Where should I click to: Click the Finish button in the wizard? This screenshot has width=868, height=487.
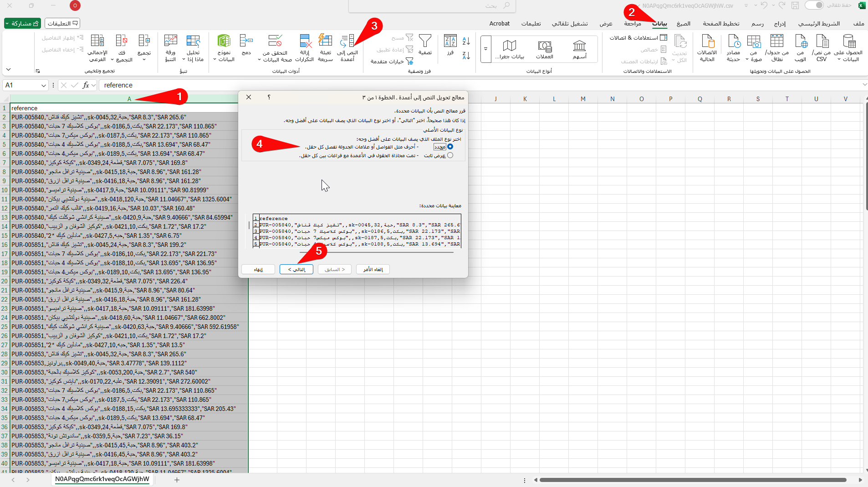click(258, 270)
